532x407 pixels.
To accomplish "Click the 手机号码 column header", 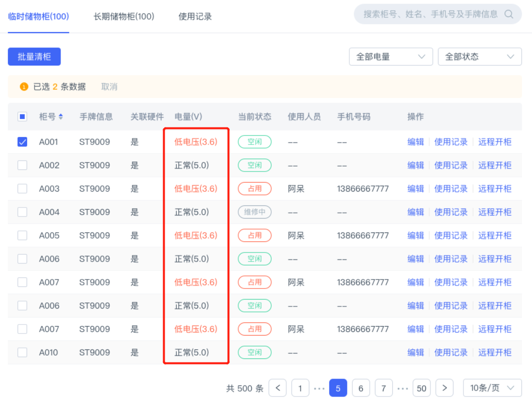I will (x=353, y=117).
